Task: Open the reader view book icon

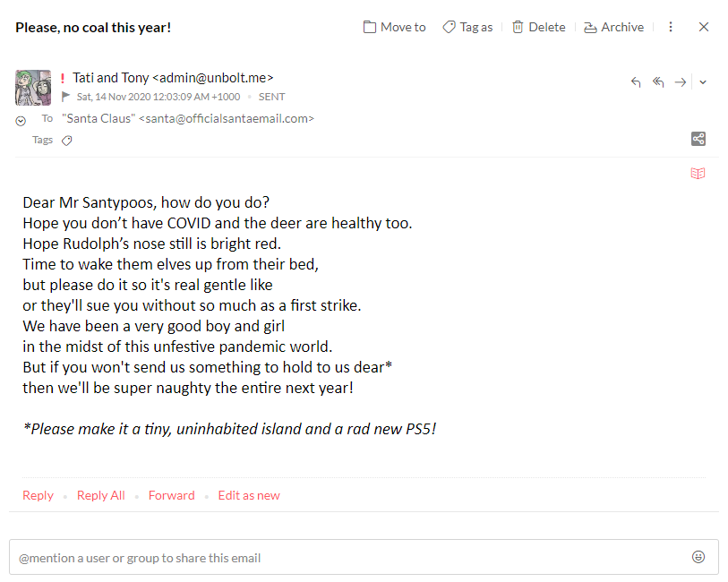Action: 698,174
